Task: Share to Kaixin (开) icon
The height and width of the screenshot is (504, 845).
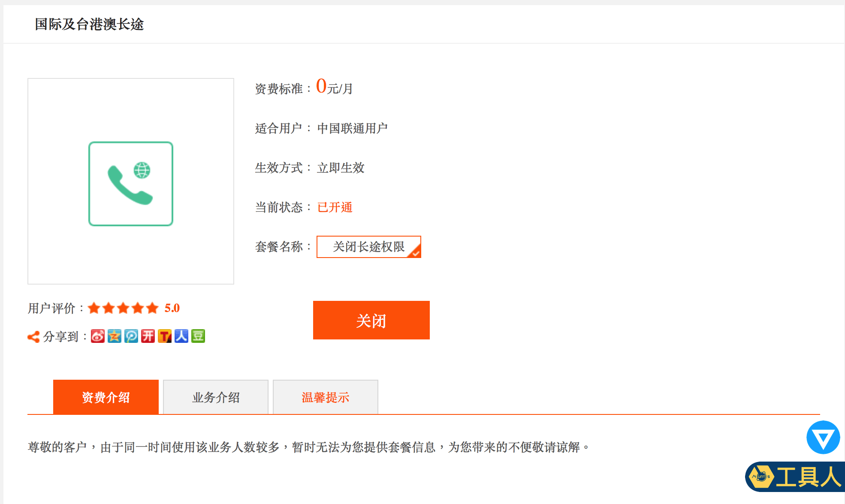Action: click(x=148, y=336)
